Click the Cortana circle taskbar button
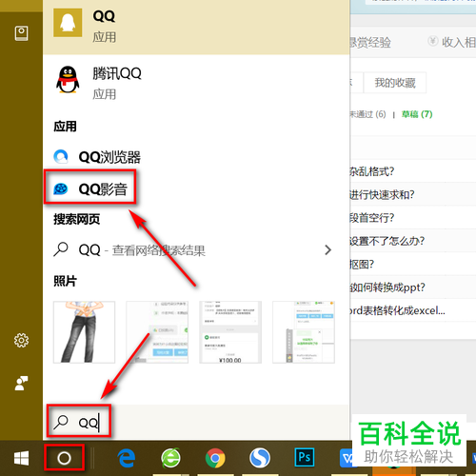 click(x=64, y=458)
